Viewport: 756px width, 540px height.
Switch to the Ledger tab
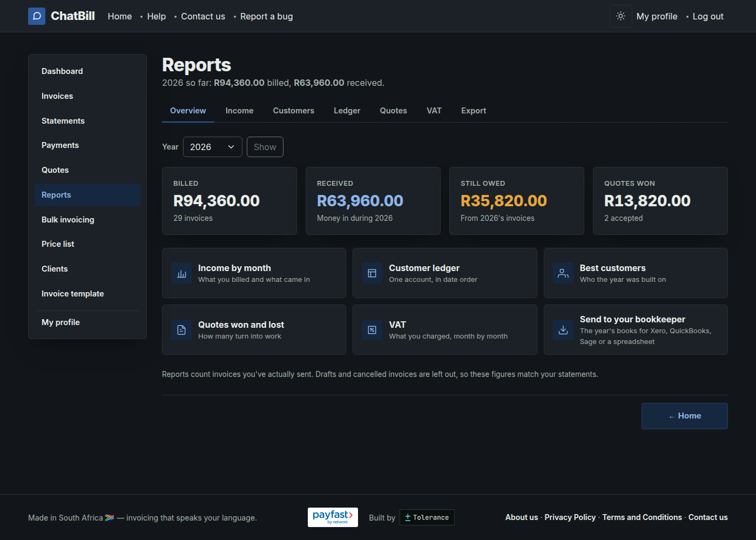(x=347, y=111)
